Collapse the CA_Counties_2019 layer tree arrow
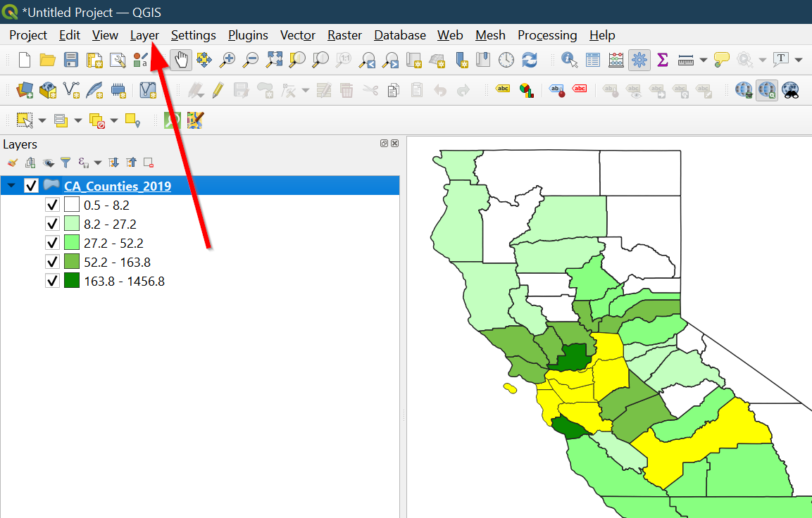812x518 pixels. pyautogui.click(x=11, y=186)
